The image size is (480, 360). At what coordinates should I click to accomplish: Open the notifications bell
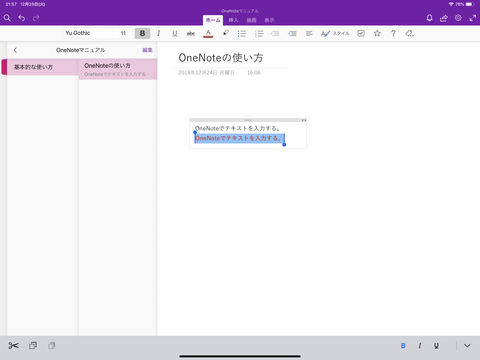tap(429, 18)
